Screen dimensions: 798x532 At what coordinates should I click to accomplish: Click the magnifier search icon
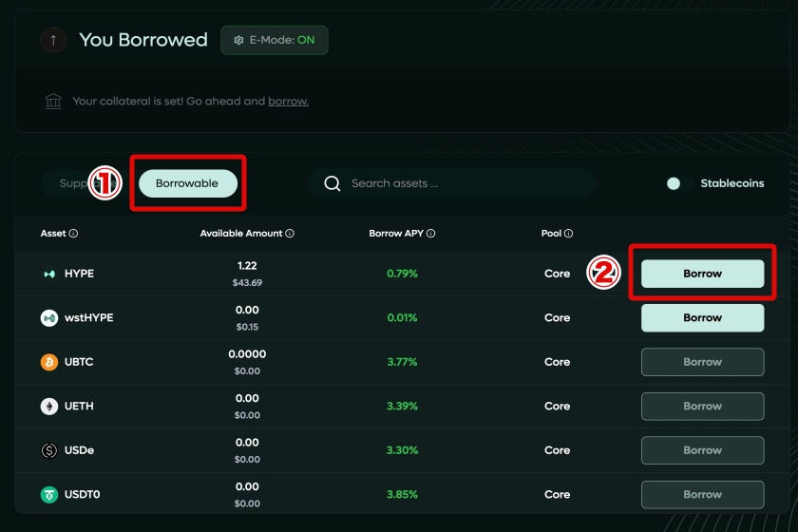(x=332, y=183)
